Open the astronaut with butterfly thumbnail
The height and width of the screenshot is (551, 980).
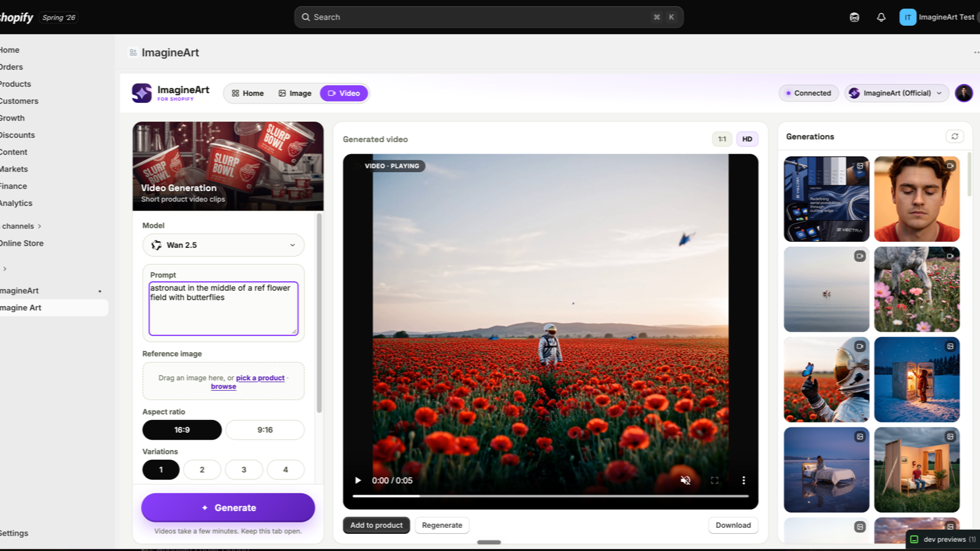[826, 380]
